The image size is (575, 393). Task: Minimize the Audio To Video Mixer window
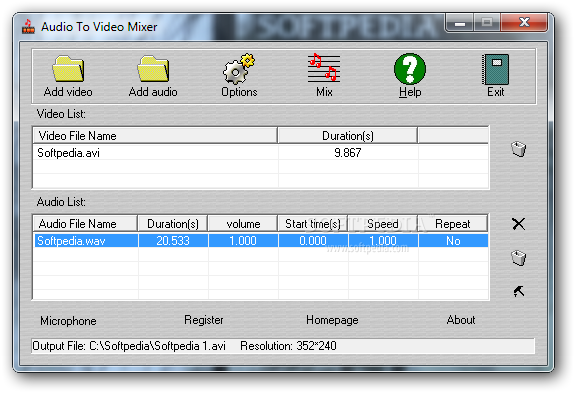click(x=460, y=23)
